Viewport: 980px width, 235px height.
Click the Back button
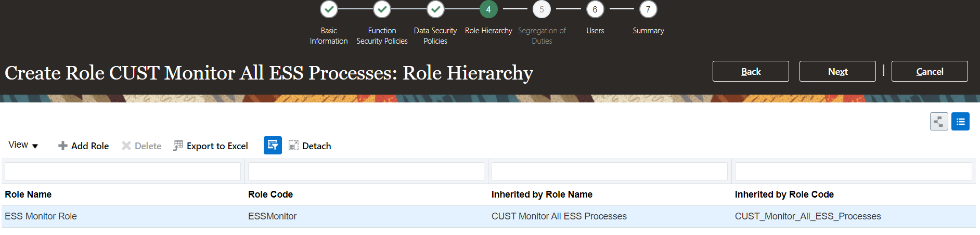pyautogui.click(x=751, y=71)
